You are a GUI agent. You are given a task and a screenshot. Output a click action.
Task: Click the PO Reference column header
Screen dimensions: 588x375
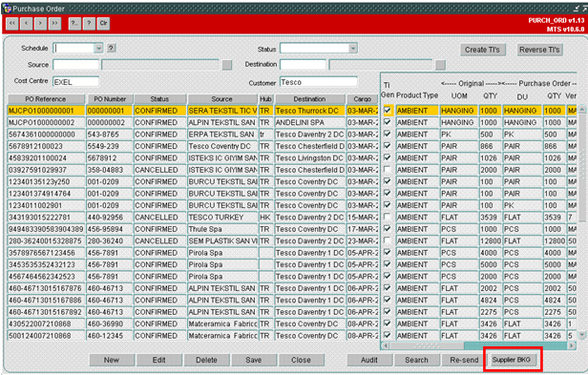(x=46, y=99)
